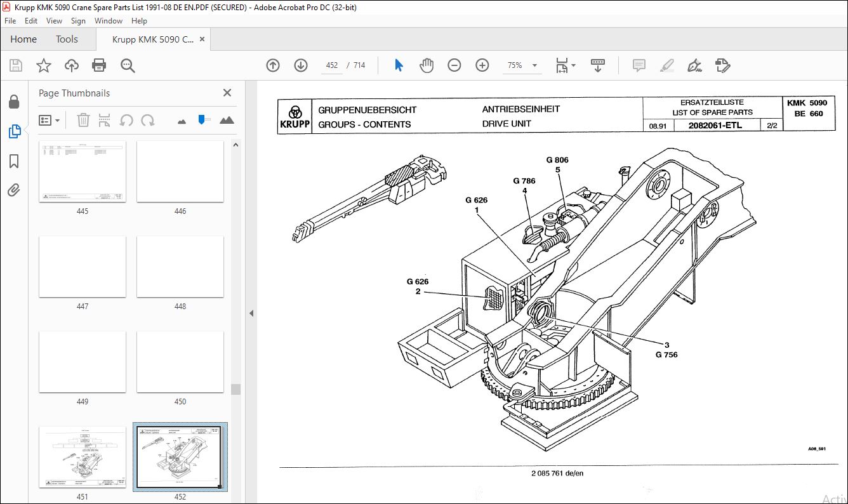This screenshot has width=848, height=504.
Task: Bookmark the document with the star icon
Action: (x=44, y=65)
